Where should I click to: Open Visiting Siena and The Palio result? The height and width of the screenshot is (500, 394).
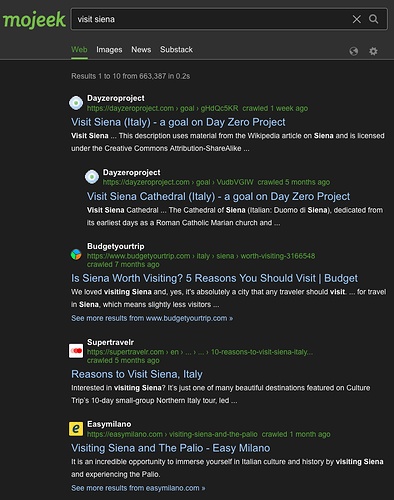click(171, 448)
